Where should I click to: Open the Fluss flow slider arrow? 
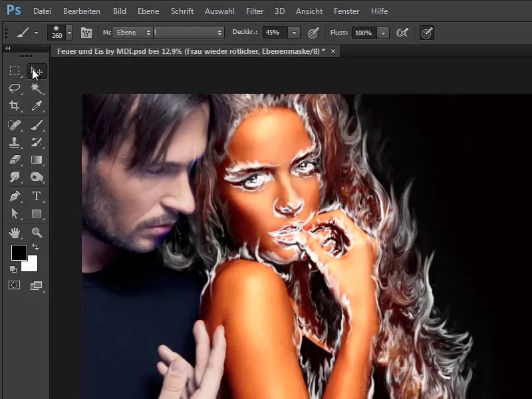pyautogui.click(x=384, y=33)
